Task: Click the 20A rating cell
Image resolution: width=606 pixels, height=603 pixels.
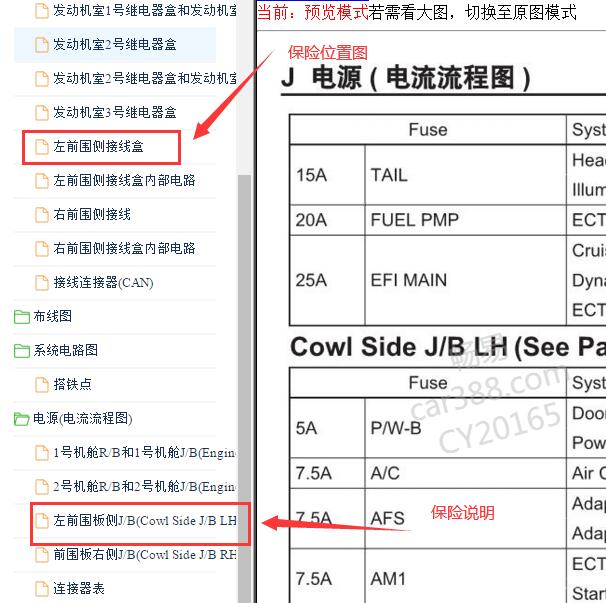Action: click(327, 220)
